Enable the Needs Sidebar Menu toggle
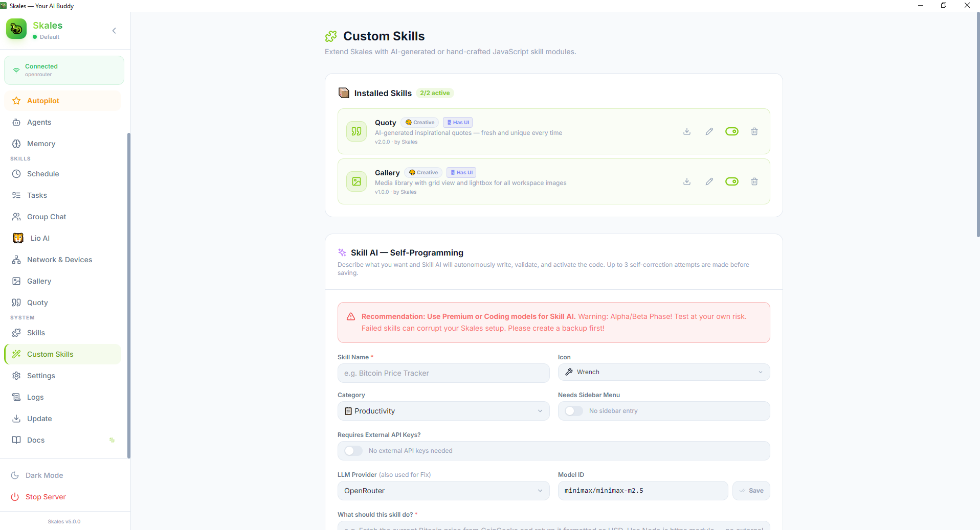Screen dimensions: 980x530 click(574, 411)
